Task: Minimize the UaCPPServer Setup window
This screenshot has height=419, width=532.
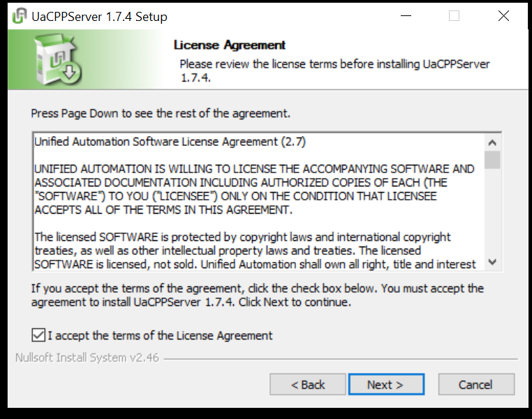Action: tap(406, 16)
